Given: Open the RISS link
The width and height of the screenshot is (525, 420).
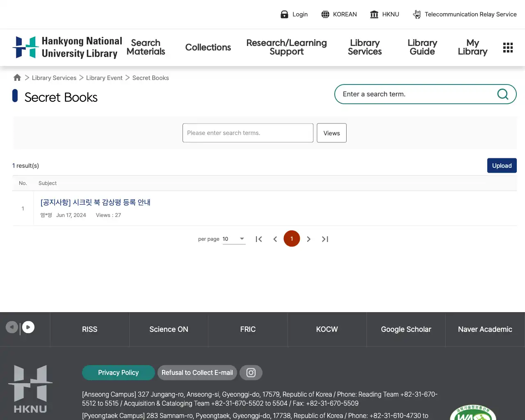Looking at the screenshot, I should point(89,329).
